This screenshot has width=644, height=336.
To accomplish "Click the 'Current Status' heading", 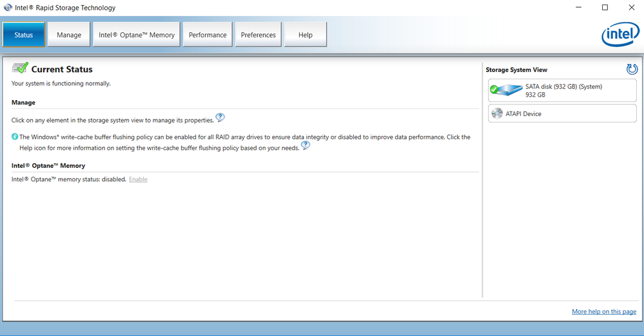I will pyautogui.click(x=62, y=70).
